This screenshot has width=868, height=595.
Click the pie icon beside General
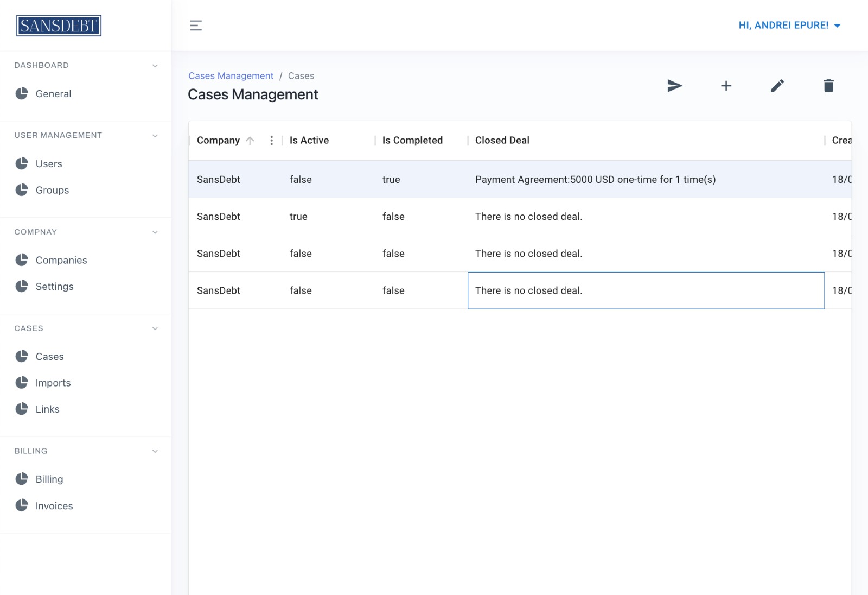point(22,93)
